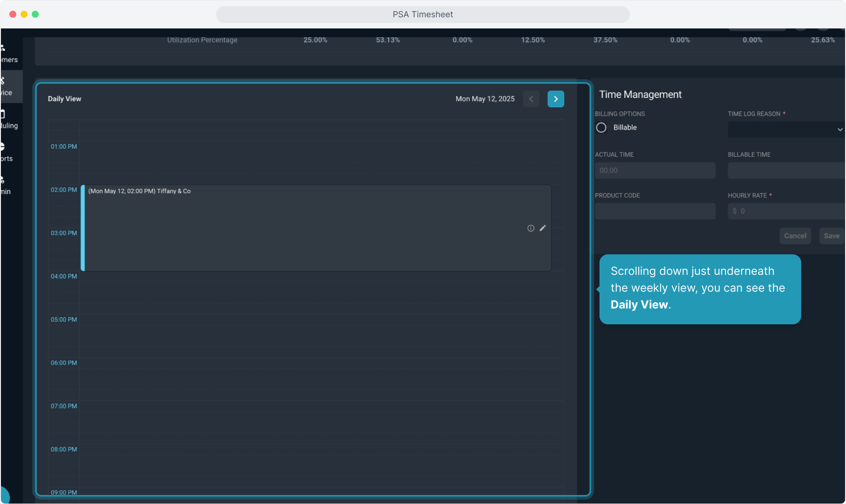Click the pencil edit icon on Tiffany & Co entry

click(x=543, y=228)
